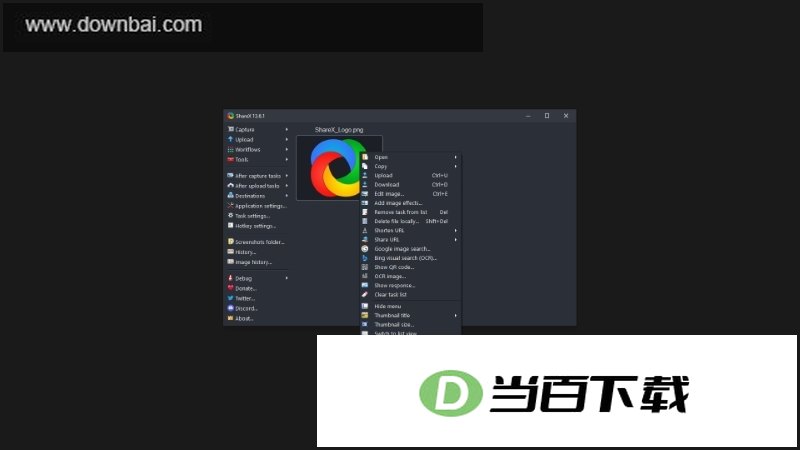Expand the Debug submenu arrow
This screenshot has width=800, height=450.
[x=287, y=278]
